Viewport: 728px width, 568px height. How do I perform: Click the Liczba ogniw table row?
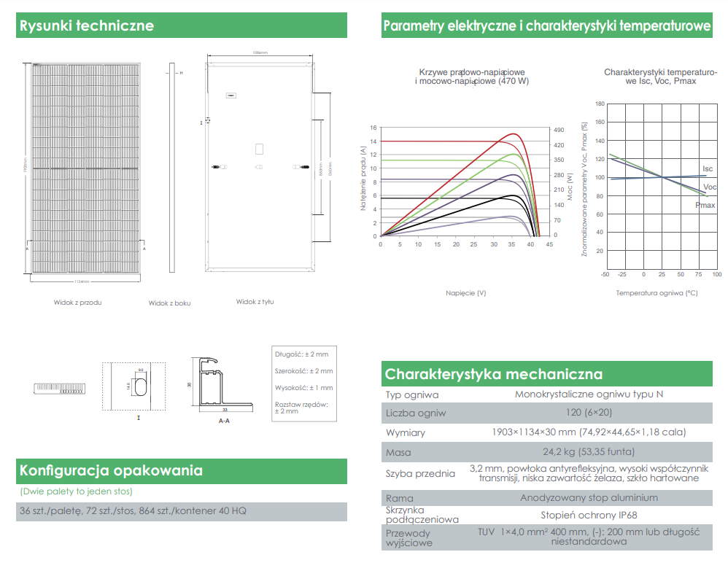(x=547, y=413)
